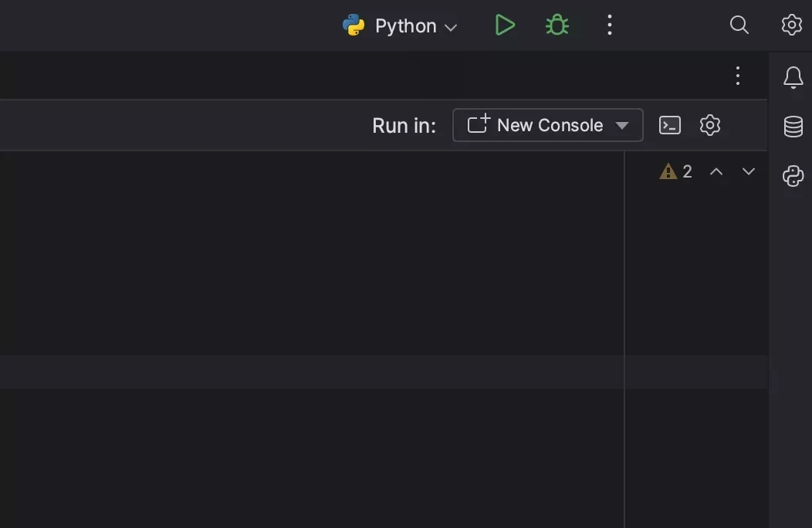Show the Notifications tool window
812x528 pixels.
(x=793, y=77)
